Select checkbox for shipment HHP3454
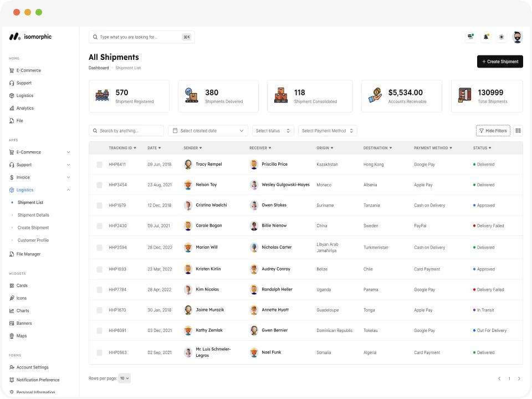Image resolution: width=532 pixels, height=399 pixels. click(x=99, y=185)
